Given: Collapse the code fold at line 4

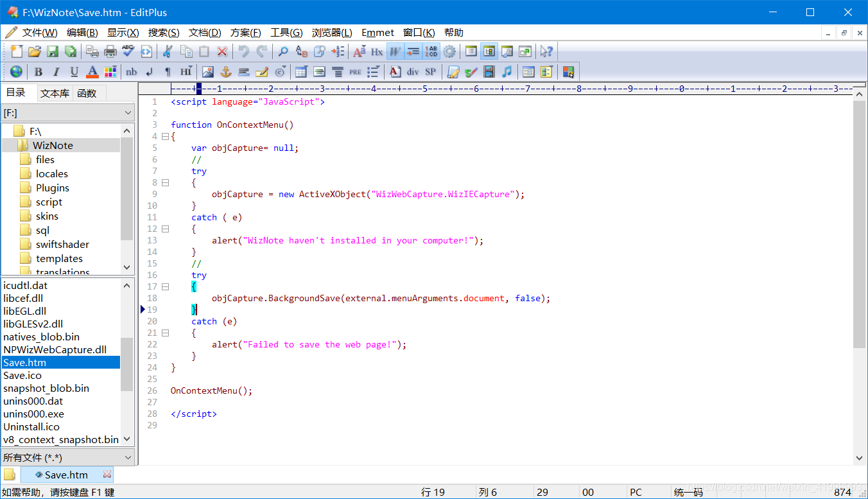Looking at the screenshot, I should coord(165,137).
